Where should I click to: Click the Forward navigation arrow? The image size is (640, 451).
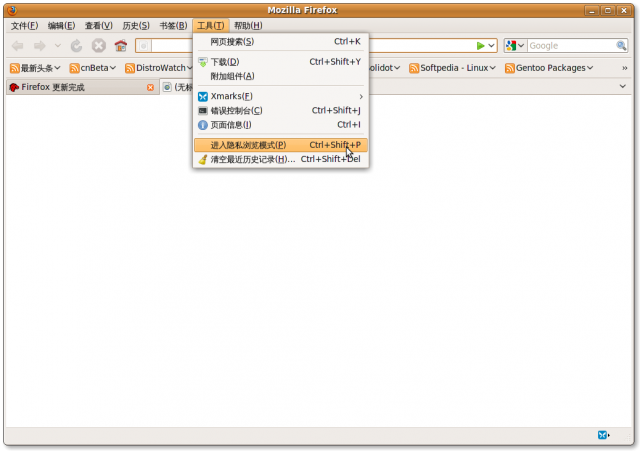40,46
